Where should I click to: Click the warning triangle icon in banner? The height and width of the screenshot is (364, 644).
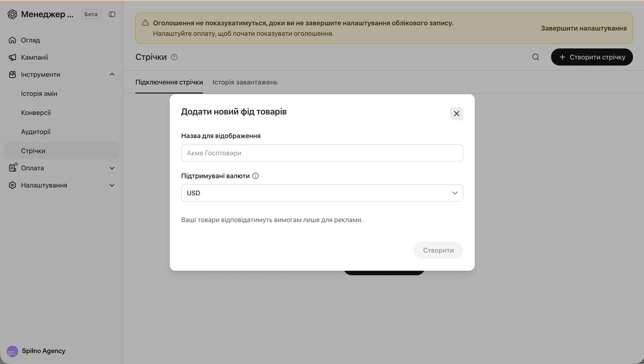pyautogui.click(x=145, y=23)
